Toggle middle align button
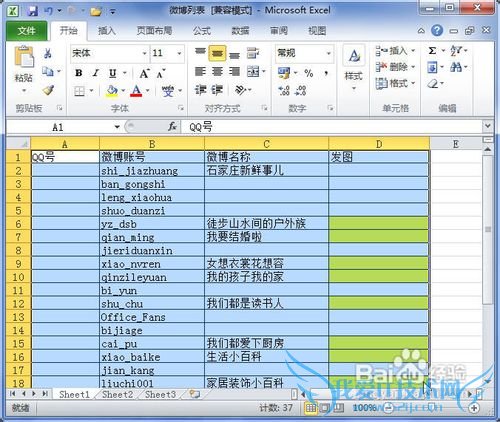 (x=217, y=53)
